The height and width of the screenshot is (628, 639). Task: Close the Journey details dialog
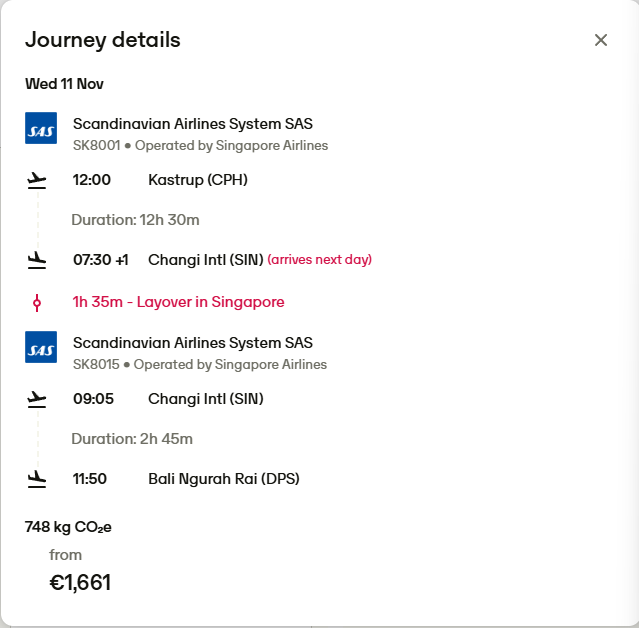601,40
